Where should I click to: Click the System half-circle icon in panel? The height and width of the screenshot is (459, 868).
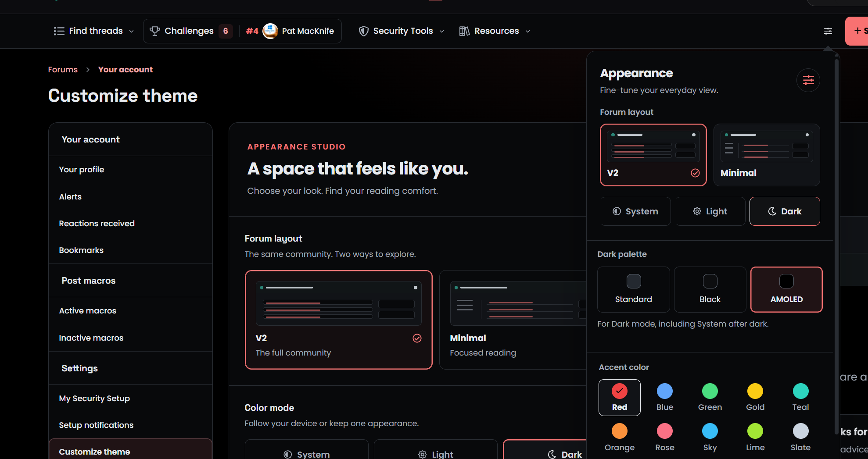tap(617, 211)
